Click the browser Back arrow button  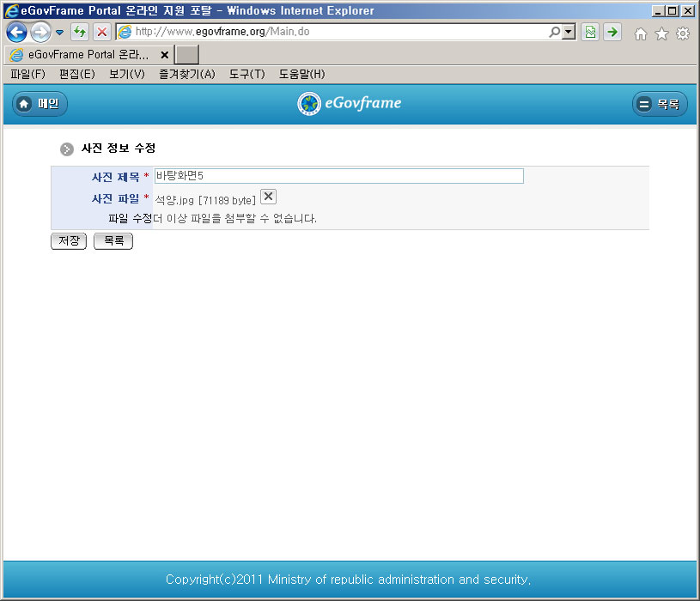tap(16, 32)
